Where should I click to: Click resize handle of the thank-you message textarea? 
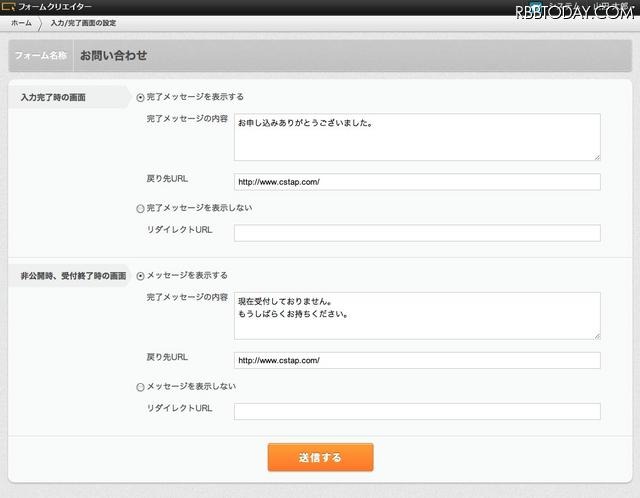coord(596,156)
